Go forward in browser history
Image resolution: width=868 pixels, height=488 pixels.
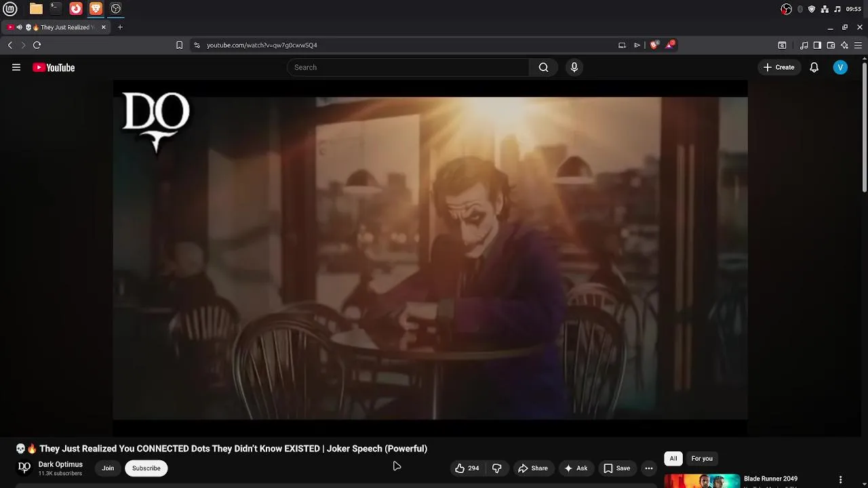click(22, 45)
